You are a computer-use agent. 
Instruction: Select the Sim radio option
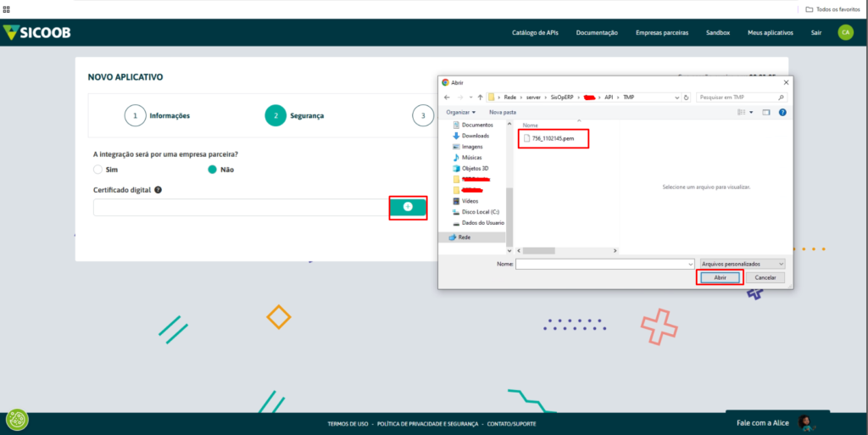[x=98, y=170]
